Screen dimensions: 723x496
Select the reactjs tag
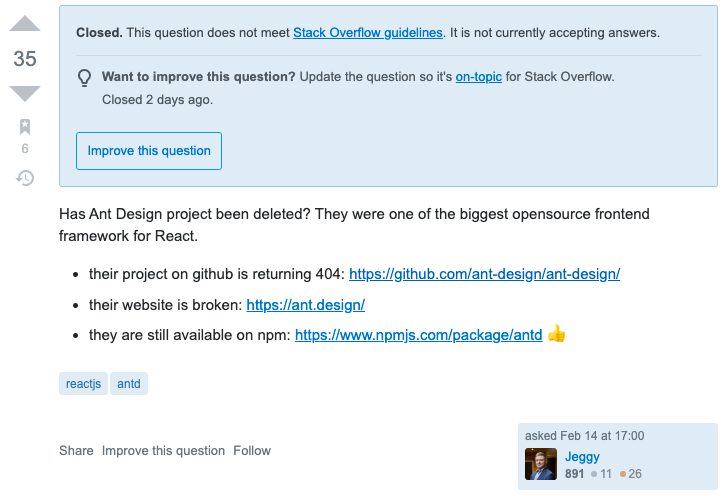(x=83, y=383)
